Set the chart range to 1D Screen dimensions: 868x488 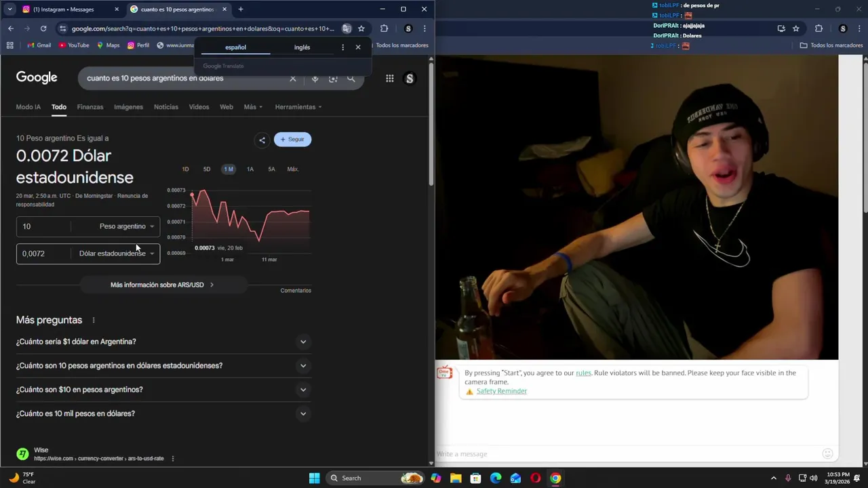coord(185,169)
